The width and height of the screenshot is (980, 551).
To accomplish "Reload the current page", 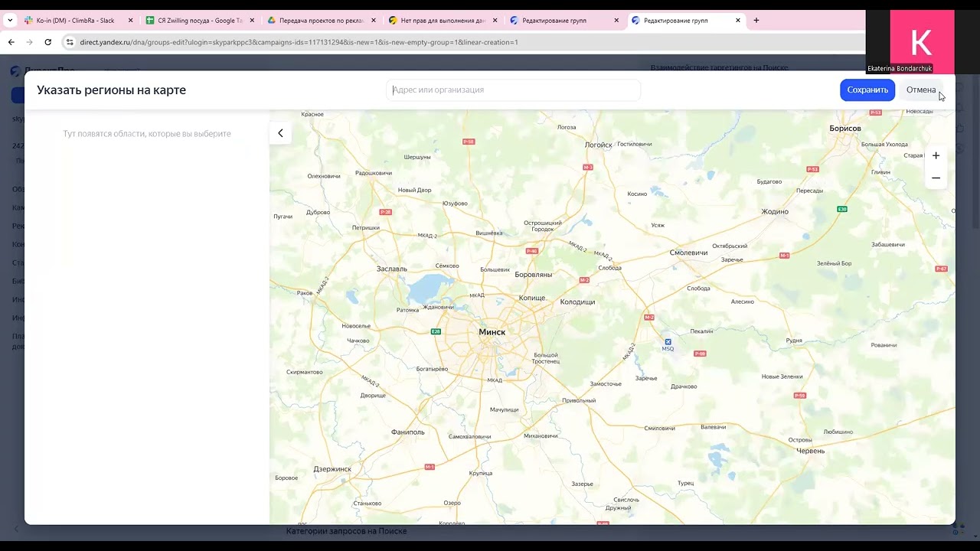I will point(48,42).
